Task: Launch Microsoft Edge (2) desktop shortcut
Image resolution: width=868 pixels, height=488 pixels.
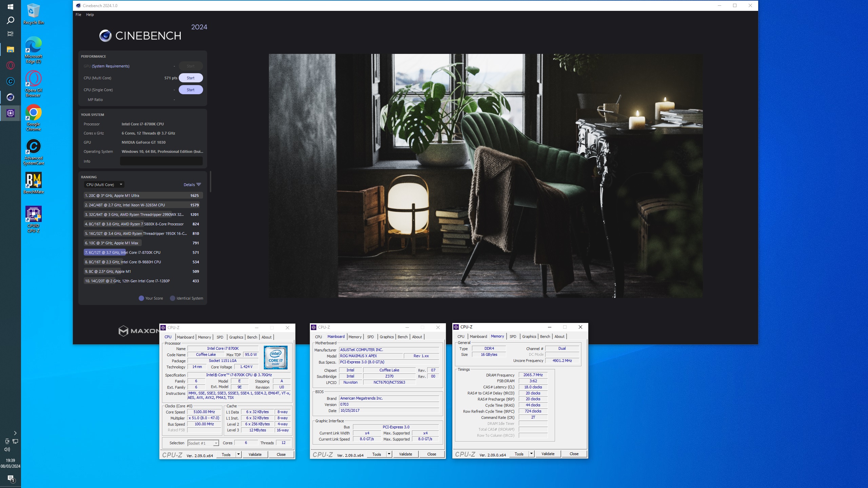Action: click(33, 50)
